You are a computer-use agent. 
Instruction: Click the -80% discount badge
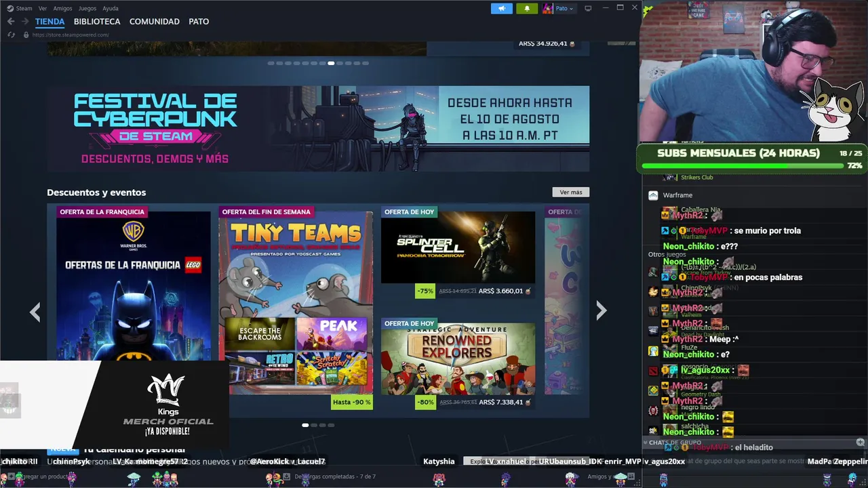[425, 403]
